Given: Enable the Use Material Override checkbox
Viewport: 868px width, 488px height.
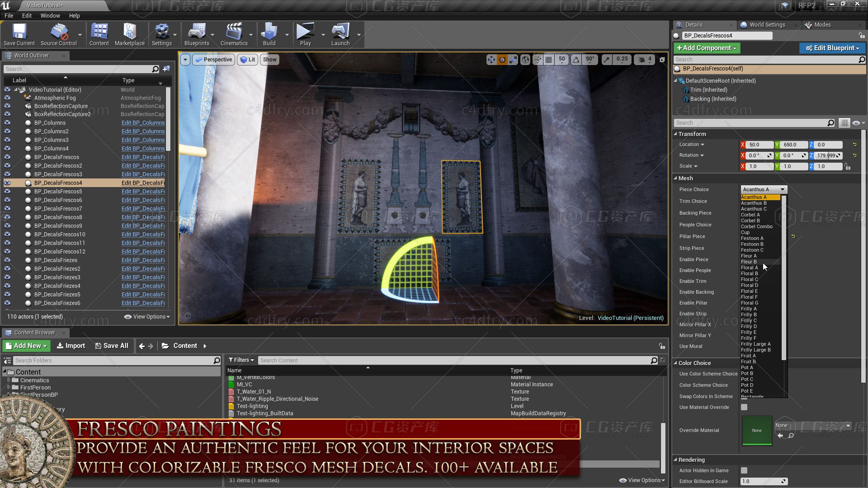Looking at the screenshot, I should (x=744, y=407).
